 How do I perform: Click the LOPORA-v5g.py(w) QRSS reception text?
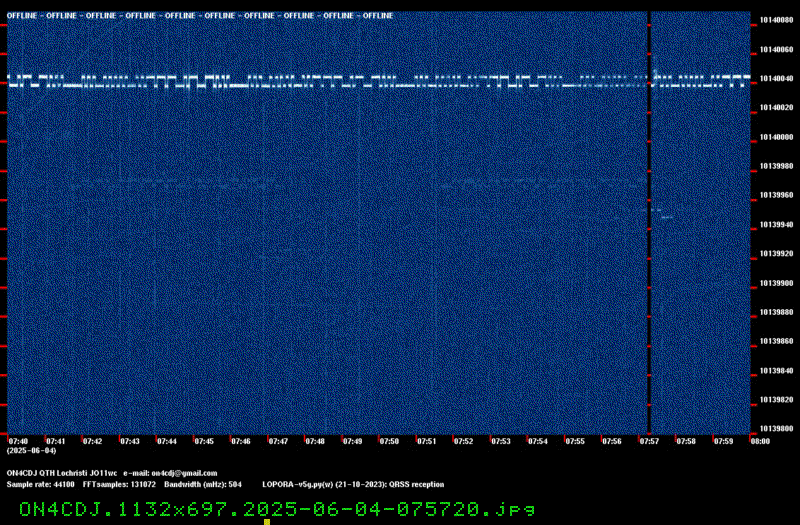coord(353,485)
